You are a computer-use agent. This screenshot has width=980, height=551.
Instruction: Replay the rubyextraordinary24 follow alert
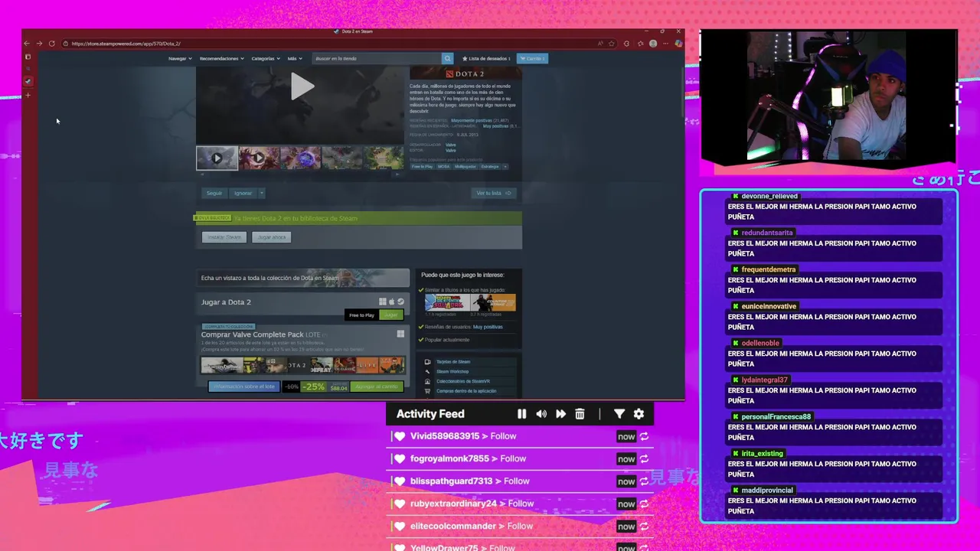tap(644, 504)
